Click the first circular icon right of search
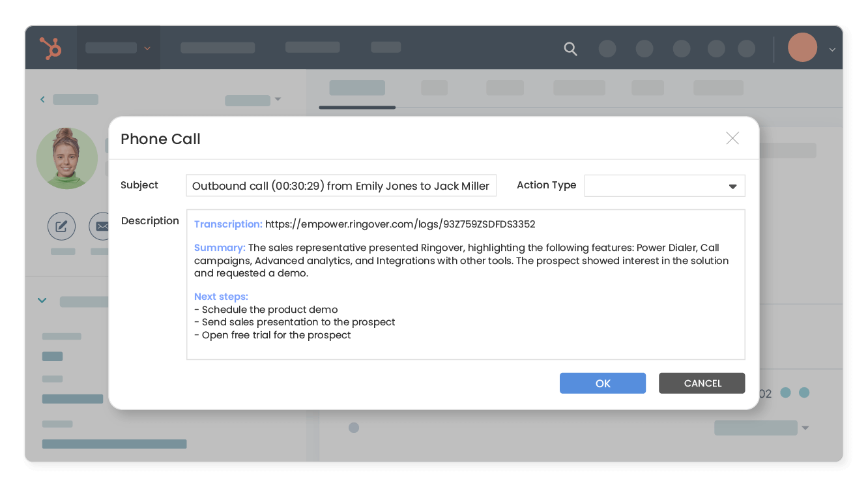This screenshot has height=487, width=868. click(607, 49)
